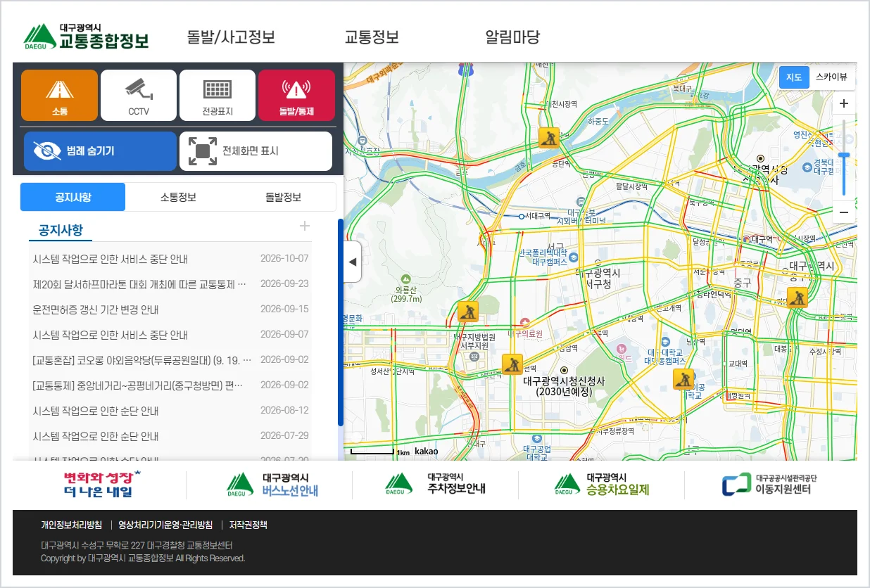870x588 pixels.
Task: Open the 개인정보처리방침 footer link
Action: pyautogui.click(x=71, y=525)
